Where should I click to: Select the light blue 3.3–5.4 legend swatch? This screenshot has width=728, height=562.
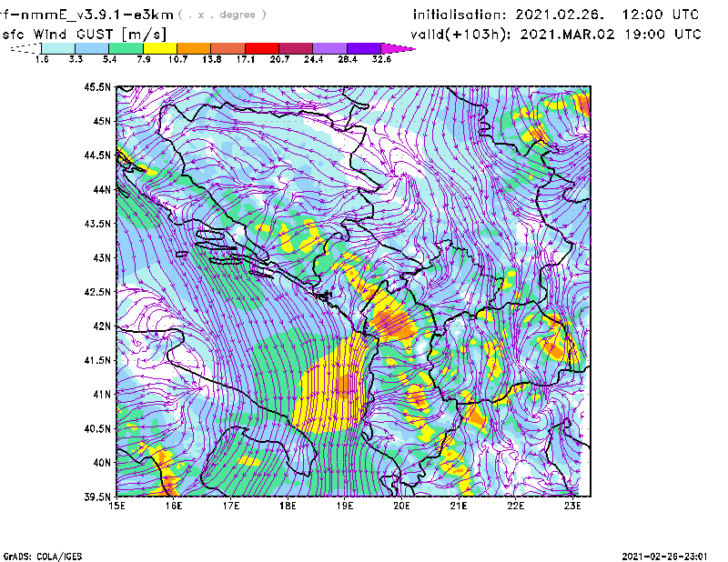92,48
